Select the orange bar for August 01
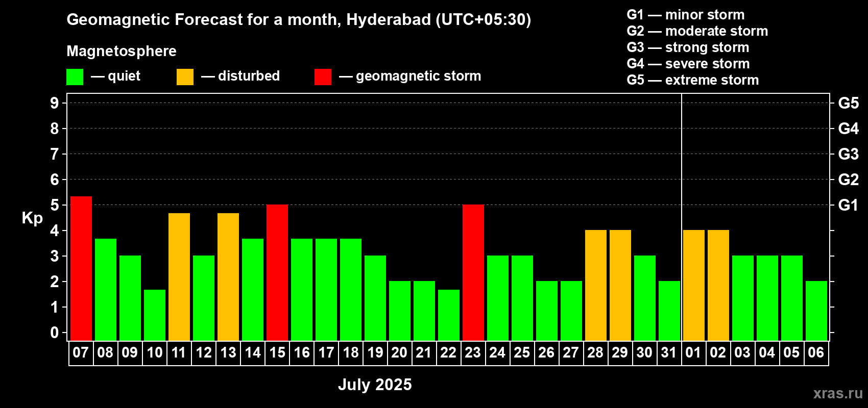Image resolution: width=868 pixels, height=408 pixels. click(694, 286)
